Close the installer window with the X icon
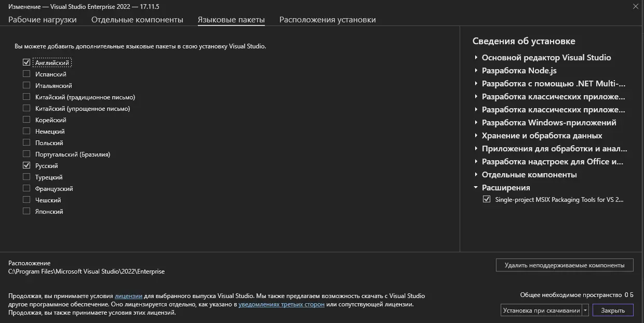The width and height of the screenshot is (644, 323). click(636, 7)
